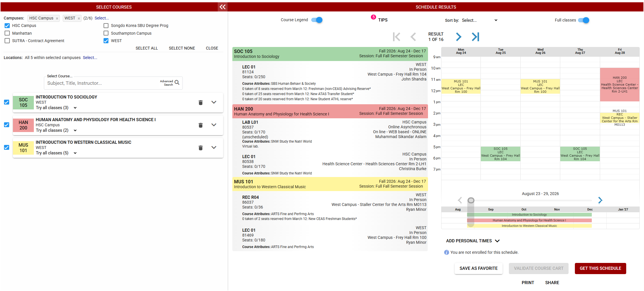Check the Southampton Campus checkbox
Image resolution: width=644 pixels, height=291 pixels.
[106, 33]
